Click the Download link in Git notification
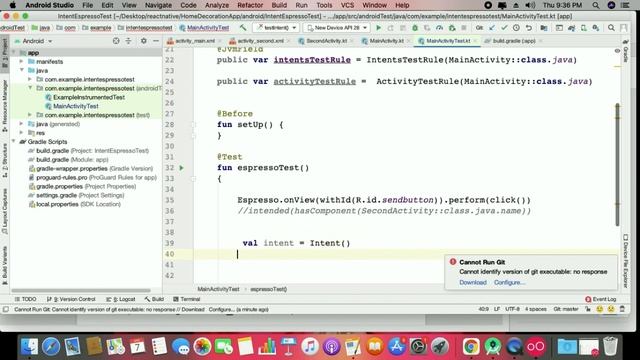 [x=473, y=282]
